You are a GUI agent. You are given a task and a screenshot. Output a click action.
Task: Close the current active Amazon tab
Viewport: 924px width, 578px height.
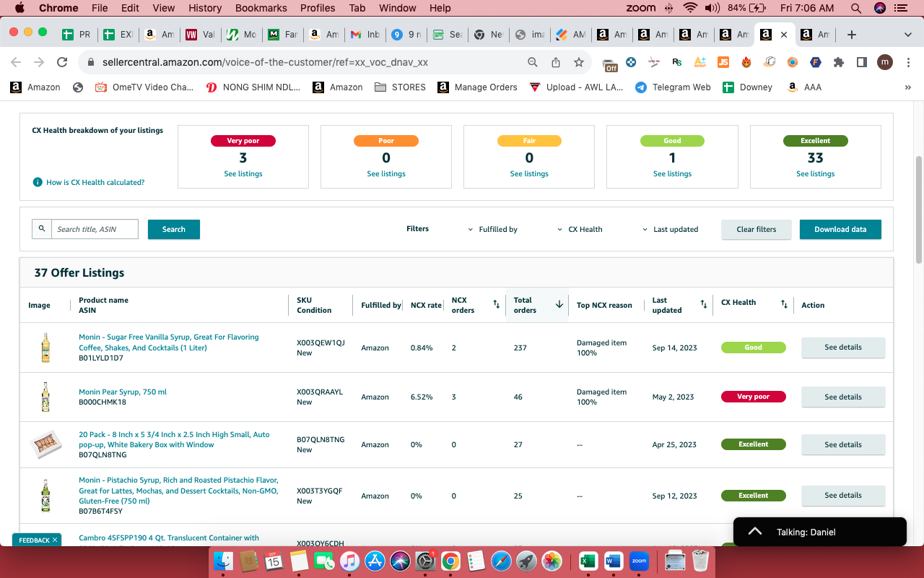(784, 35)
